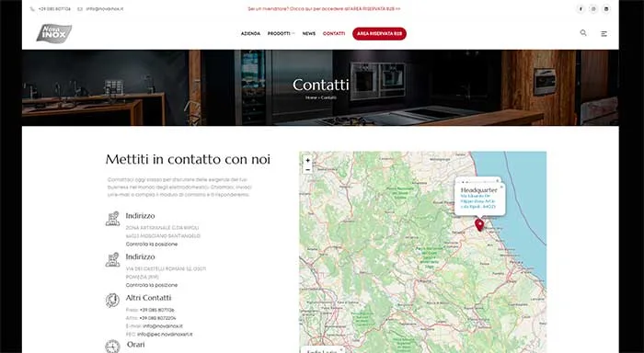Viewport: 644px width, 353px height.
Task: Click the Pomezia address building icon
Action: [112, 259]
